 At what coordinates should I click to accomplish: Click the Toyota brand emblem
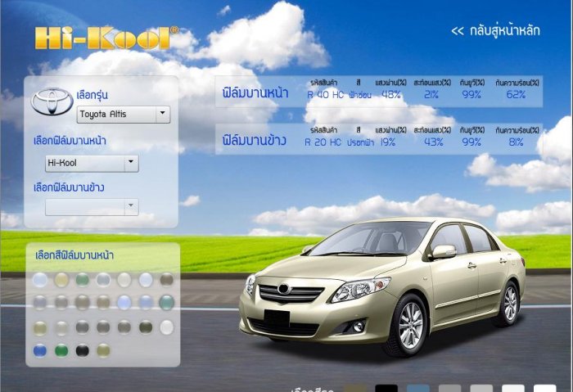52,101
